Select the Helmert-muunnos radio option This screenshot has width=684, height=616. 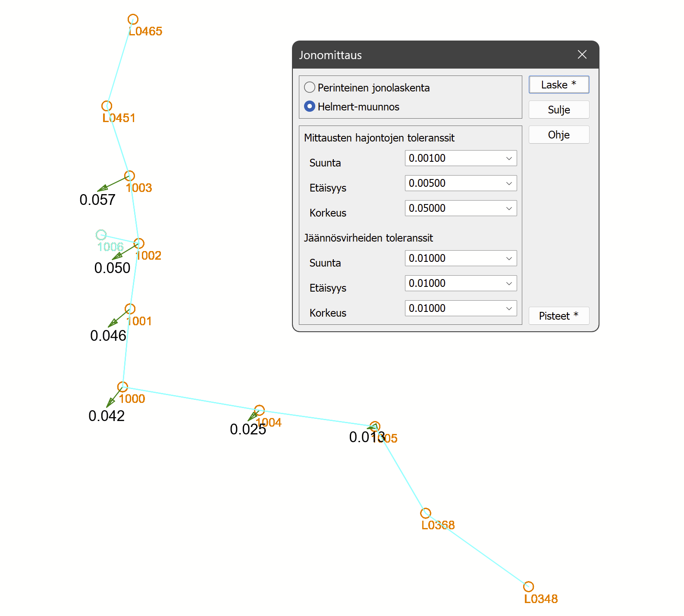point(310,107)
